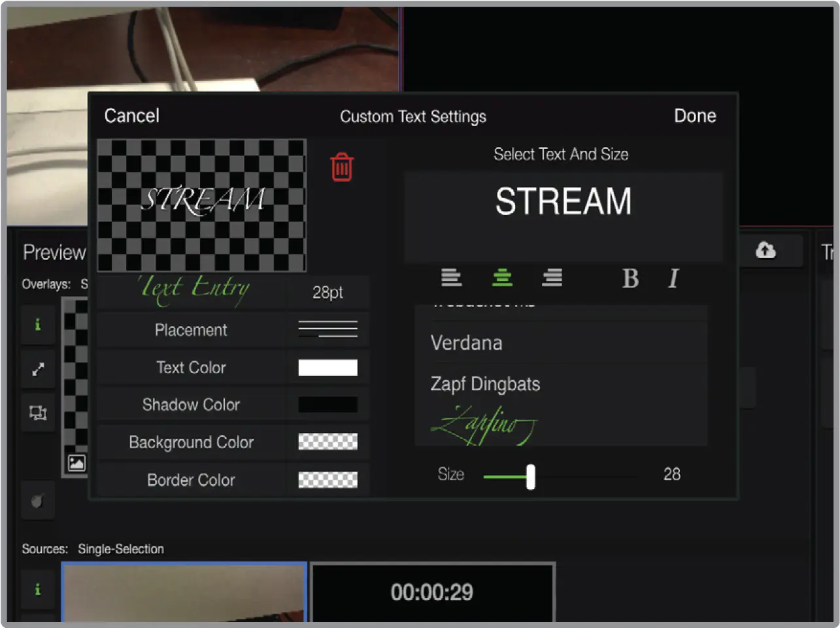Delete the STREAM overlay with trash icon

(x=341, y=167)
